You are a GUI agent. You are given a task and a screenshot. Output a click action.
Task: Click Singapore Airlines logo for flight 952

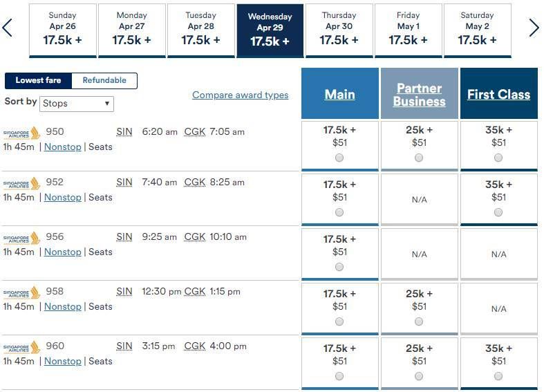click(x=21, y=183)
